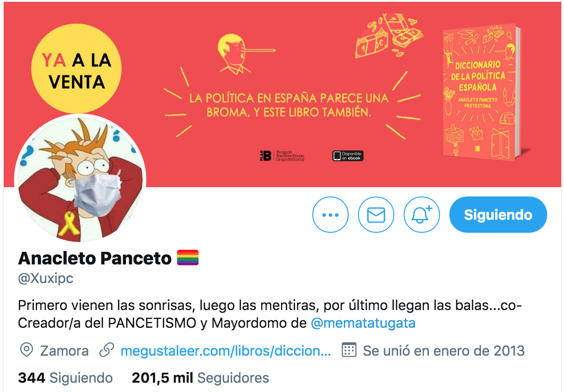
Task: Open the Fry profile picture avatar
Action: point(81,178)
